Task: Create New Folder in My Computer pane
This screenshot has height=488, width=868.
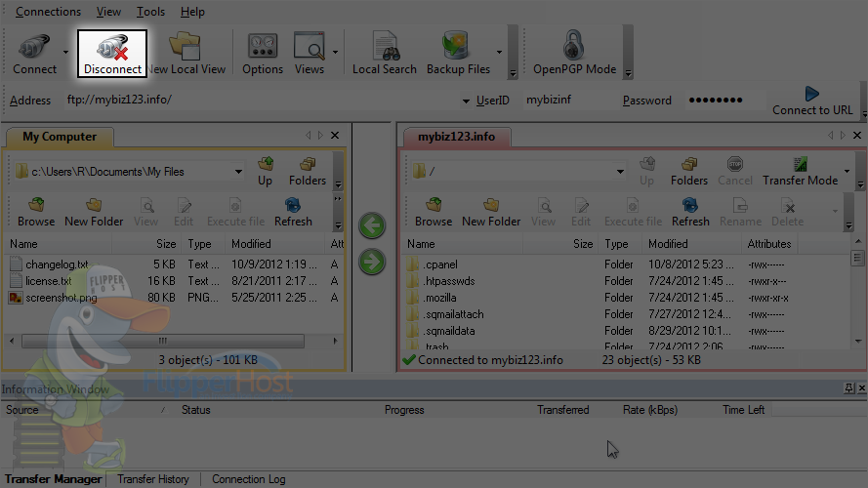Action: [94, 213]
